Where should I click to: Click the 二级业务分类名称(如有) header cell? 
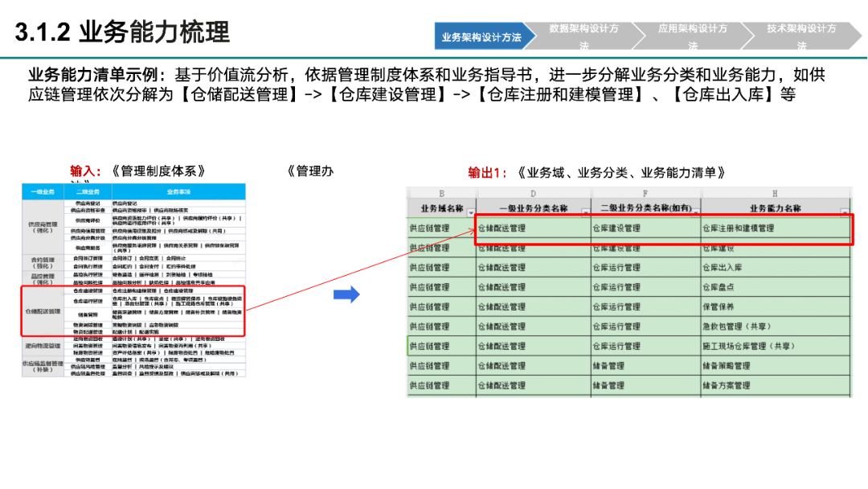(645, 208)
